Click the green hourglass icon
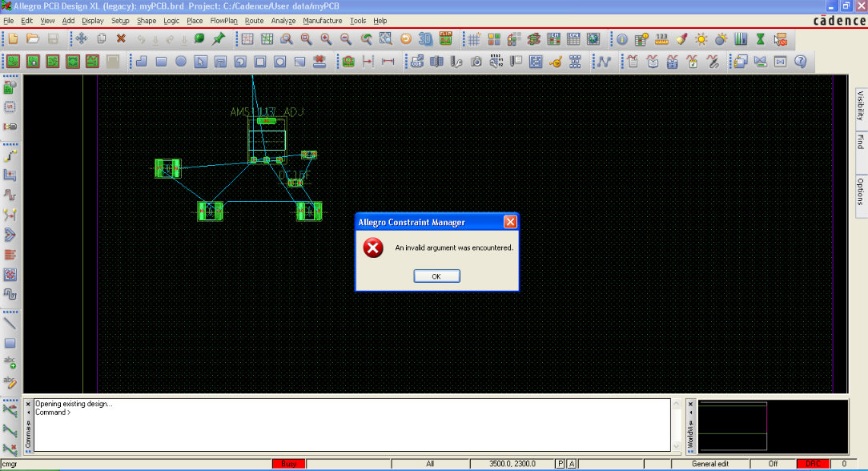The height and width of the screenshot is (471, 868). pyautogui.click(x=761, y=39)
